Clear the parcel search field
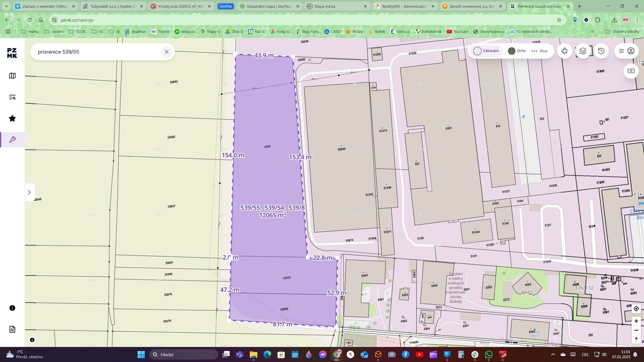This screenshot has height=362, width=644. click(x=166, y=52)
